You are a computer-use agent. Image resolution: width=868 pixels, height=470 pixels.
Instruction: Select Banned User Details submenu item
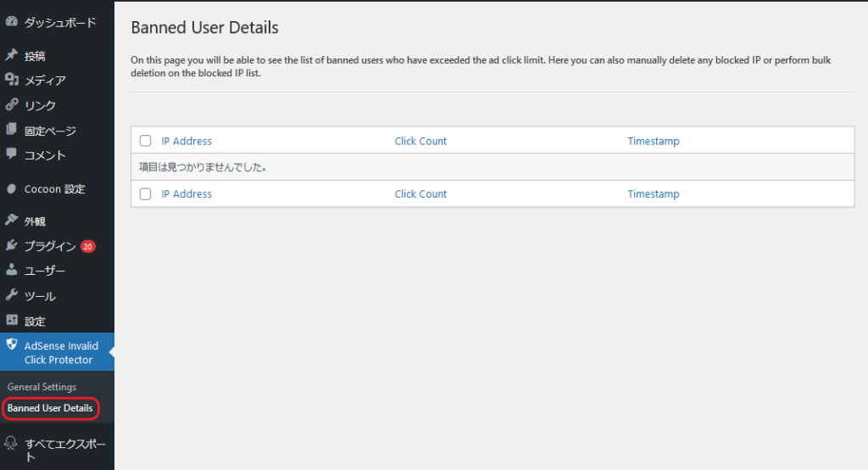(x=50, y=408)
